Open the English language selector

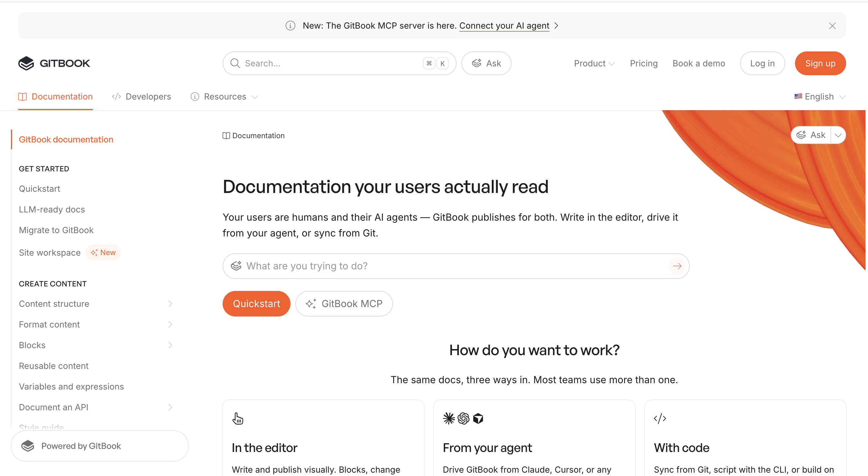pyautogui.click(x=820, y=97)
